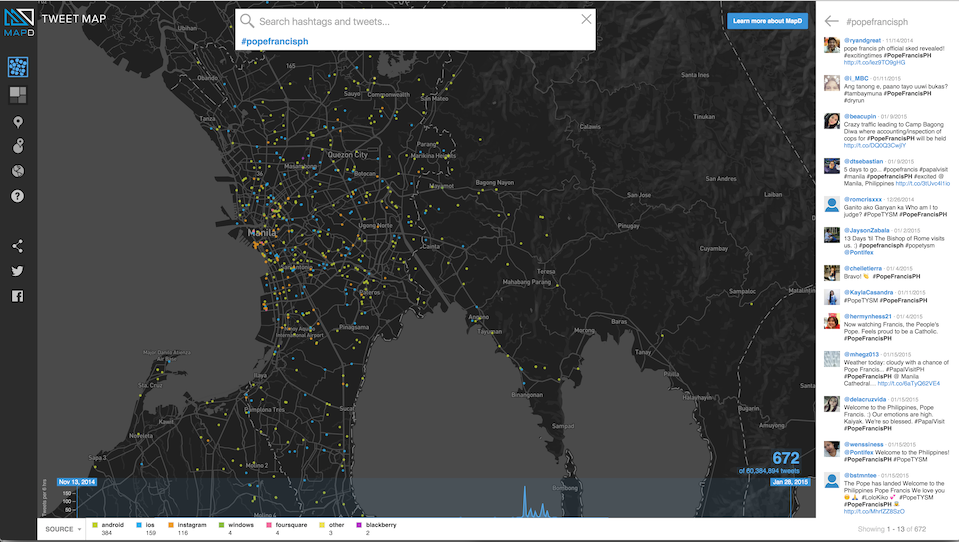Click in the search hashtags and tweets field
Viewport: 959px width, 542px height.
tap(416, 21)
